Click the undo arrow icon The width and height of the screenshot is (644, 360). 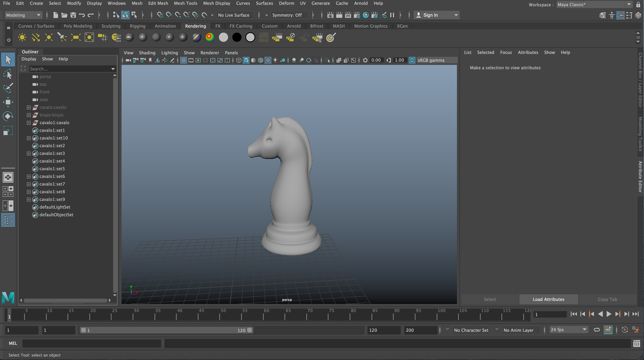click(x=82, y=15)
